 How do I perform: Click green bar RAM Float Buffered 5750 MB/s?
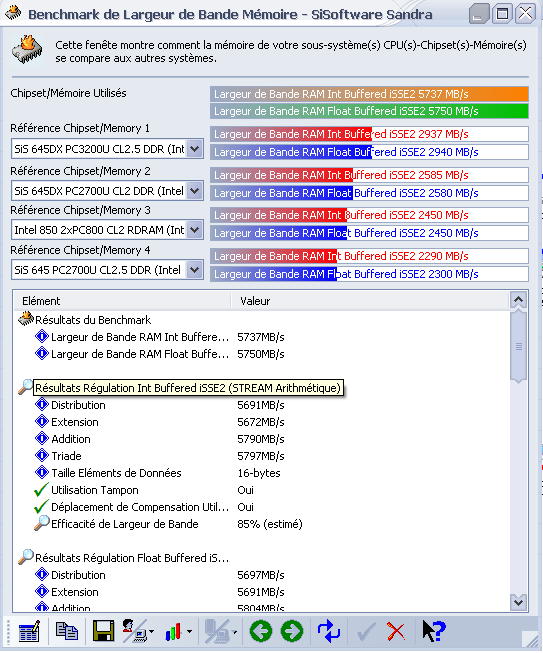coord(369,111)
